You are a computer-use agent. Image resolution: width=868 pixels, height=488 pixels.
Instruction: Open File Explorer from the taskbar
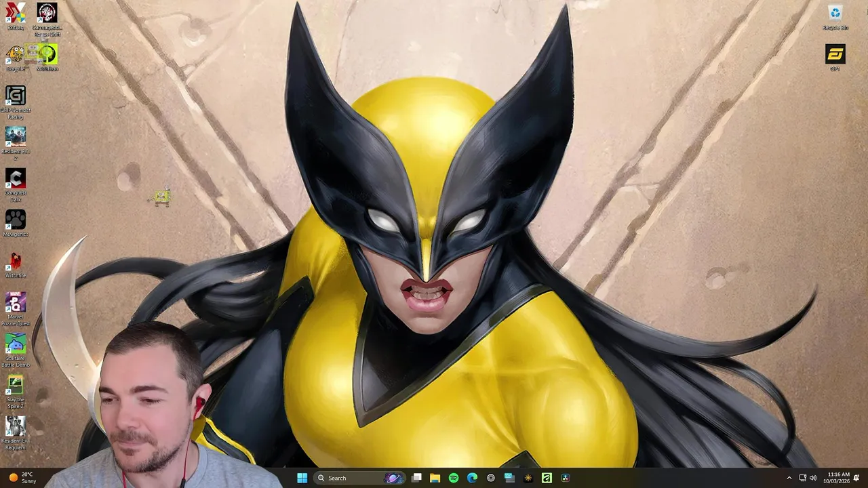(435, 478)
